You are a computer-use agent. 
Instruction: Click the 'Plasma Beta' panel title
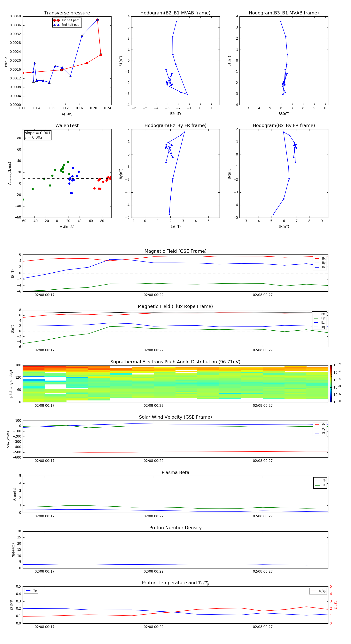175,472
